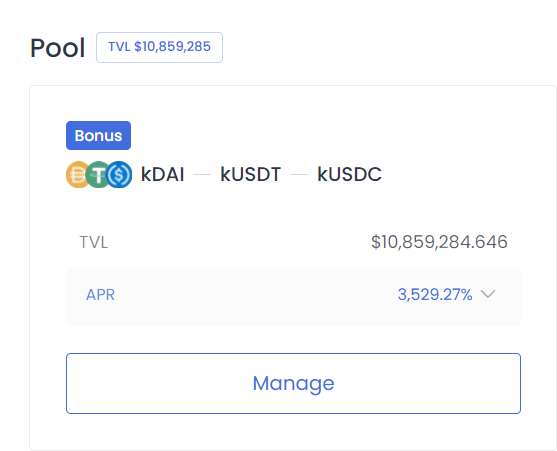Image resolution: width=557 pixels, height=451 pixels.
Task: Select the kDAI token name
Action: coord(163,174)
